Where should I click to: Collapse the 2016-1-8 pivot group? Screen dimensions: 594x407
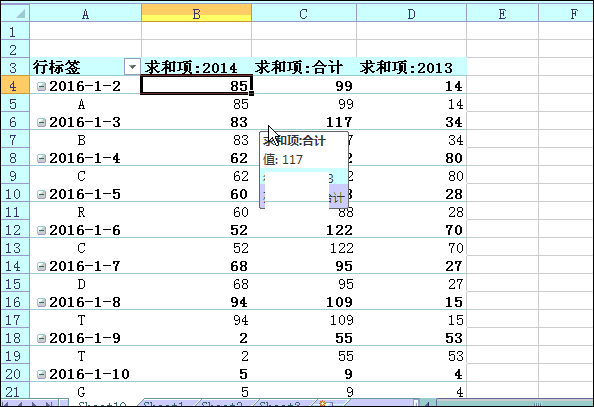(41, 303)
